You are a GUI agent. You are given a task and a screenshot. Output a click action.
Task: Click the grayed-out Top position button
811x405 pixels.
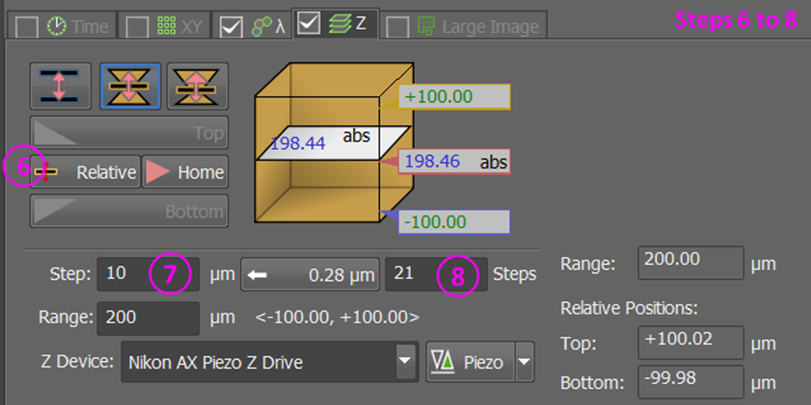tap(128, 132)
